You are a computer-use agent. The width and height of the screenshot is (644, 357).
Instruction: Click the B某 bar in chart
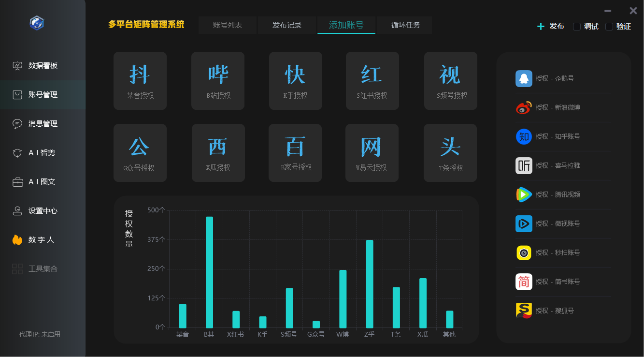(x=209, y=272)
